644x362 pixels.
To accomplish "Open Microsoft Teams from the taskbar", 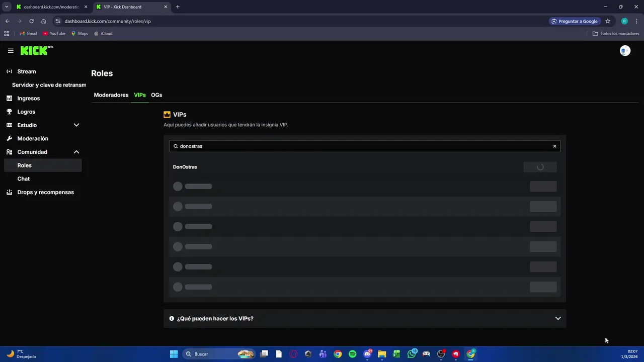I will click(323, 354).
